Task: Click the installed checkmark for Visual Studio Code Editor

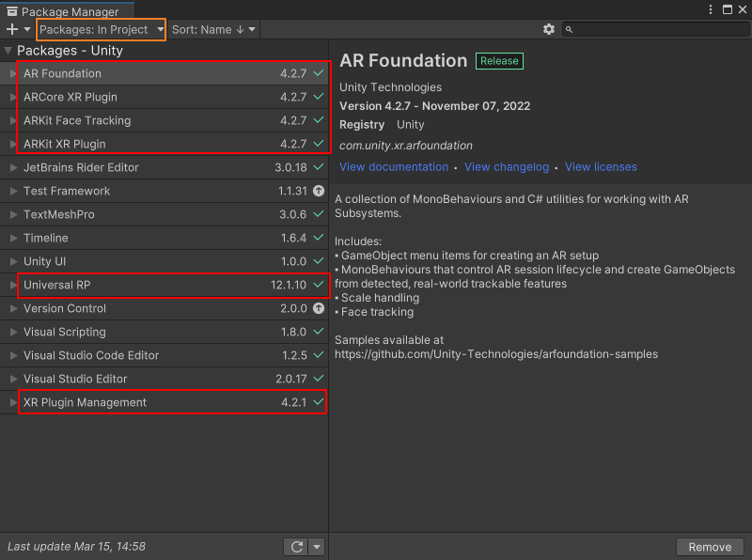Action: [319, 355]
